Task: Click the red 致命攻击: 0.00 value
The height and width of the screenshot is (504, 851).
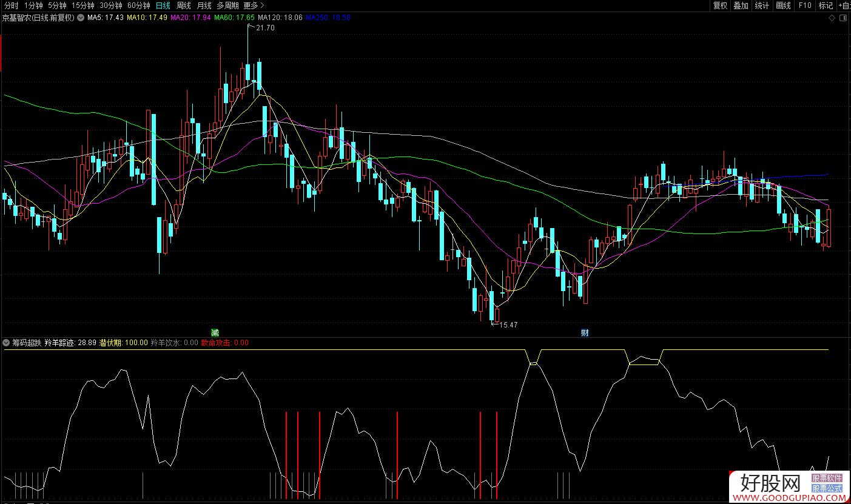Action: pyautogui.click(x=224, y=343)
